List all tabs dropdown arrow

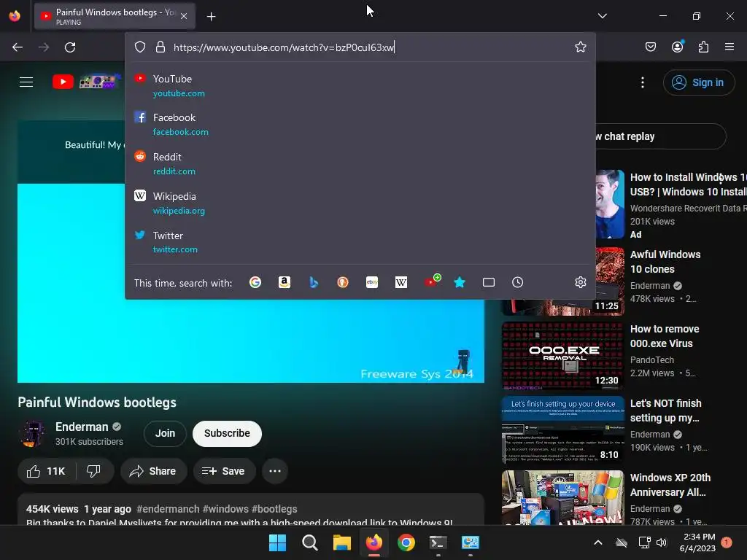click(602, 16)
